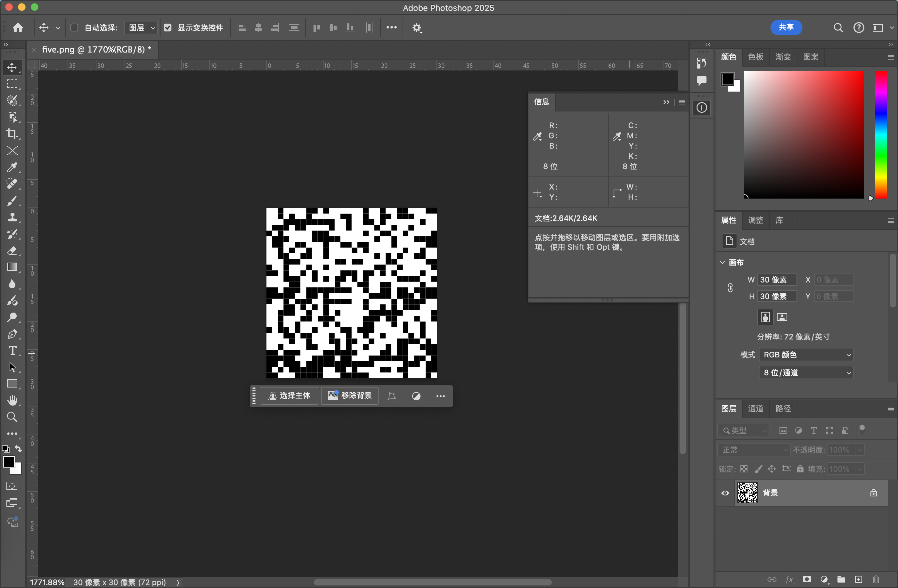This screenshot has width=898, height=588.
Task: Open the 图层 auto-select dropdown
Action: [x=141, y=28]
